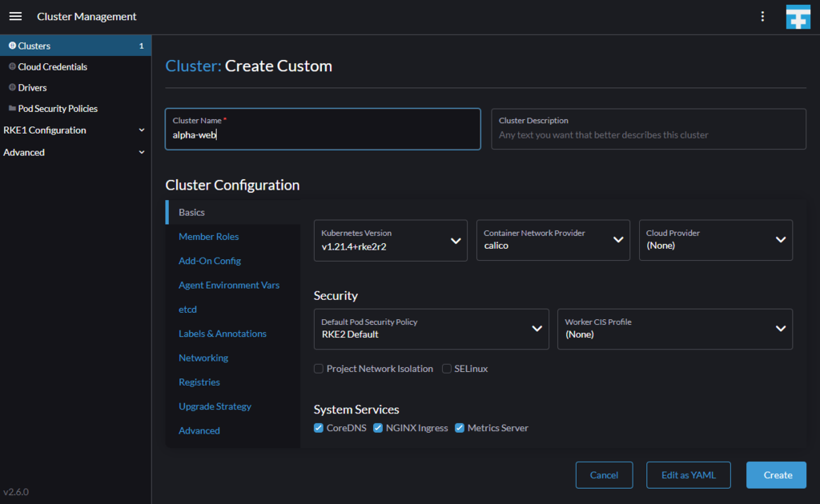Open the Default Pod Security Policy dropdown
This screenshot has height=504, width=820.
pos(432,329)
